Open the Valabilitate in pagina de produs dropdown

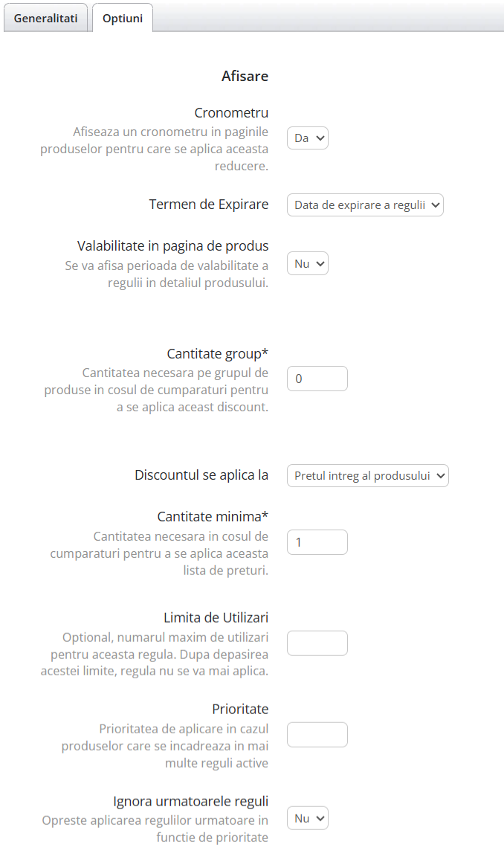pyautogui.click(x=307, y=263)
